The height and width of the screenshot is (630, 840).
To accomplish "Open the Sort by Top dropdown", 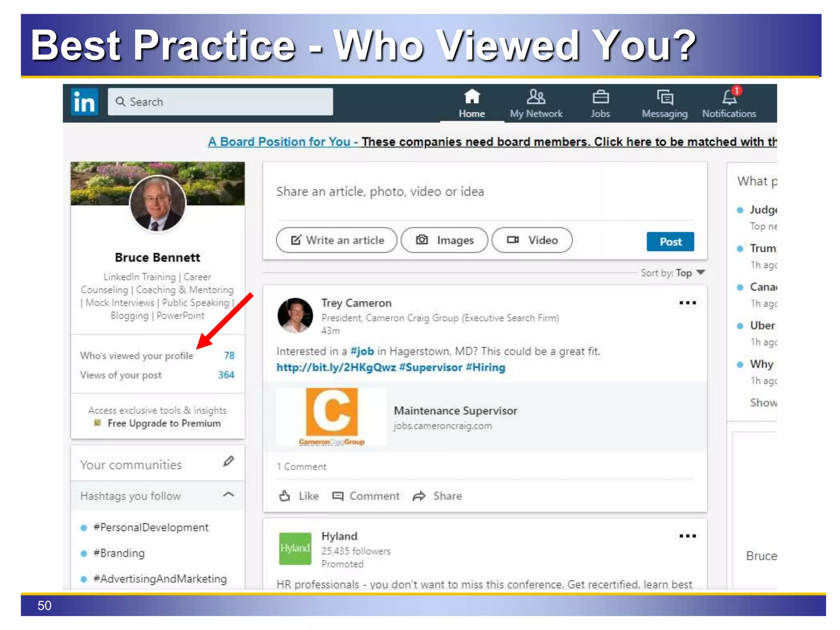I will pos(673,273).
